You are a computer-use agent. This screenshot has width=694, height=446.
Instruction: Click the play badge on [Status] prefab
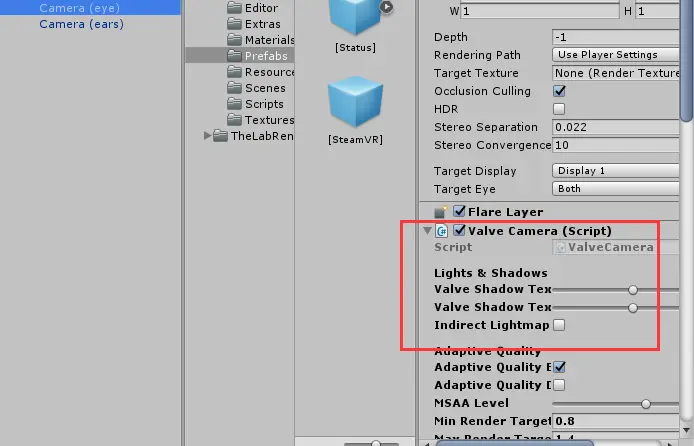click(x=386, y=7)
